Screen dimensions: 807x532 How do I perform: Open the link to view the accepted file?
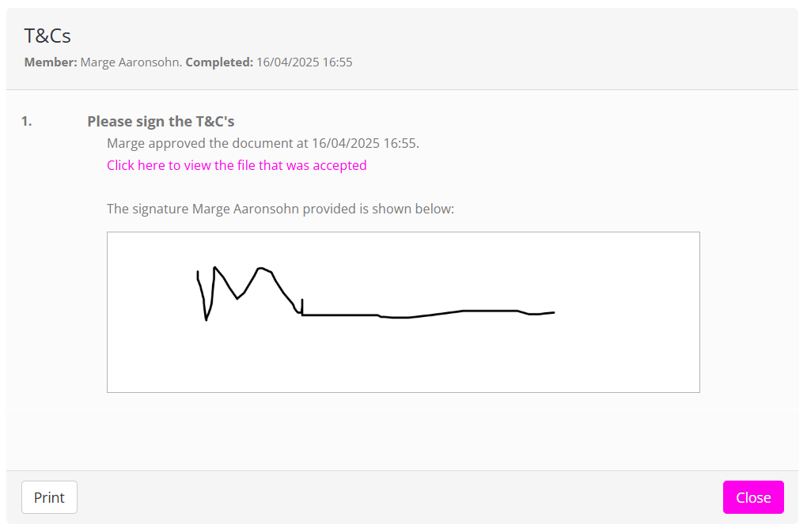(237, 165)
